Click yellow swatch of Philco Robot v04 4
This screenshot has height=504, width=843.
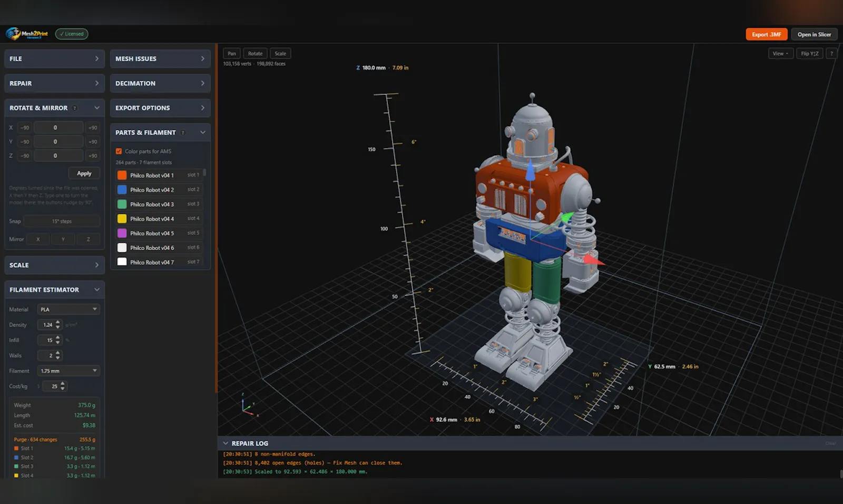click(x=122, y=219)
